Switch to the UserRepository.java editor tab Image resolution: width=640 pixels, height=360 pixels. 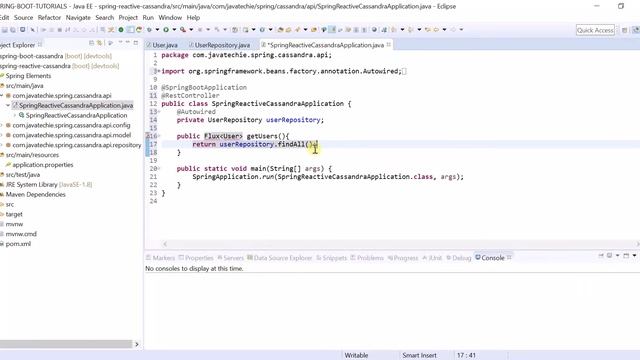pyautogui.click(x=219, y=45)
